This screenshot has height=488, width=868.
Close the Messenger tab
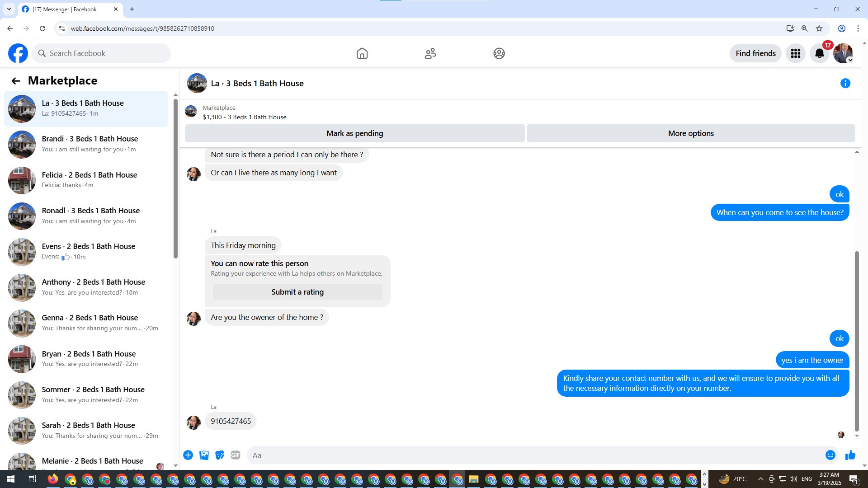coord(116,9)
